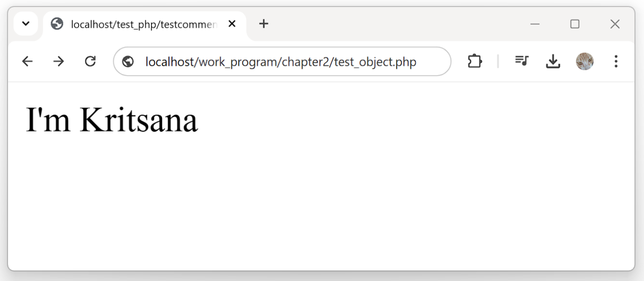Open a new tab with plus button
Image resolution: width=644 pixels, height=281 pixels.
(x=264, y=24)
